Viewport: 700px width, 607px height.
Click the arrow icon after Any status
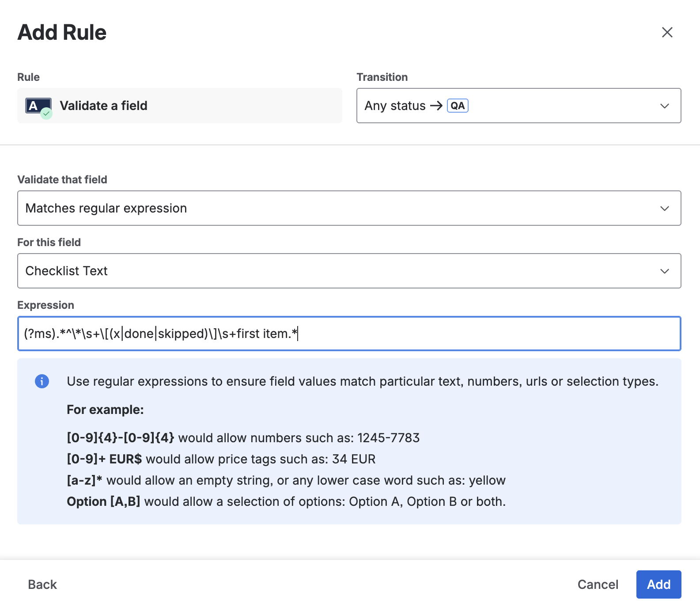pos(436,106)
